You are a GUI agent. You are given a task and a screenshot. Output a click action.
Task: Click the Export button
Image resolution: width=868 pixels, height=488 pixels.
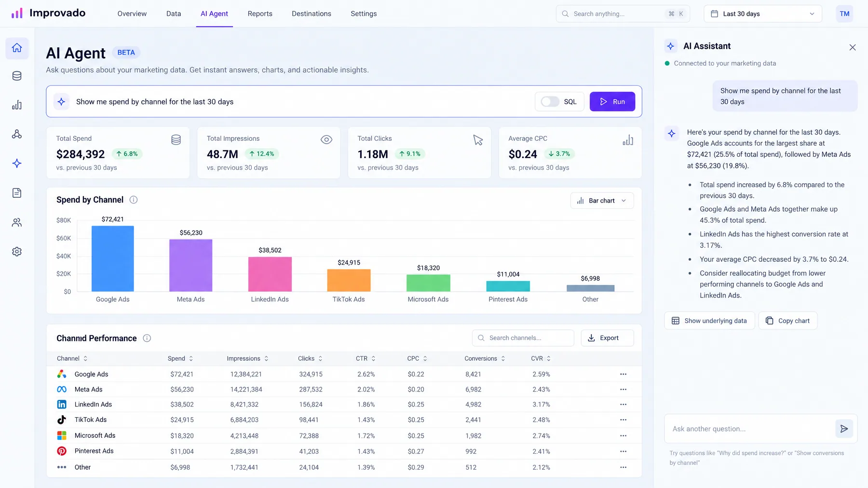pos(607,338)
